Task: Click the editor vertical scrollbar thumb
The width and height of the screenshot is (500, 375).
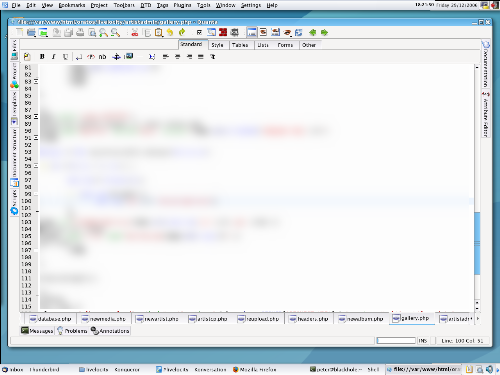Action: (x=477, y=243)
